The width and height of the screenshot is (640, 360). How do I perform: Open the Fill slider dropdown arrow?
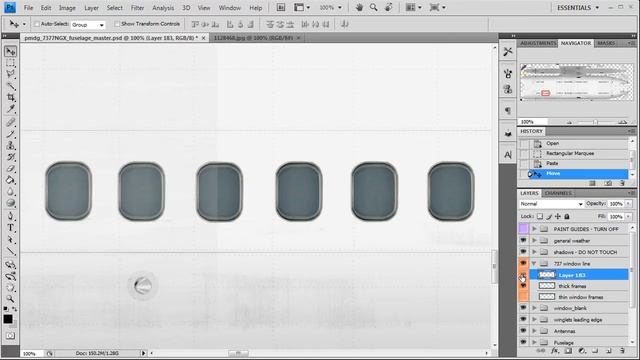628,216
